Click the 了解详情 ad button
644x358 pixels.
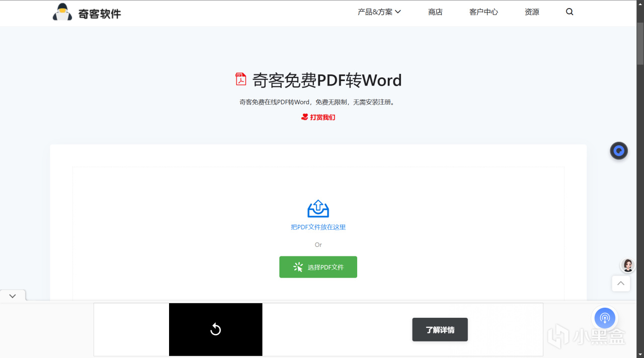click(x=440, y=330)
